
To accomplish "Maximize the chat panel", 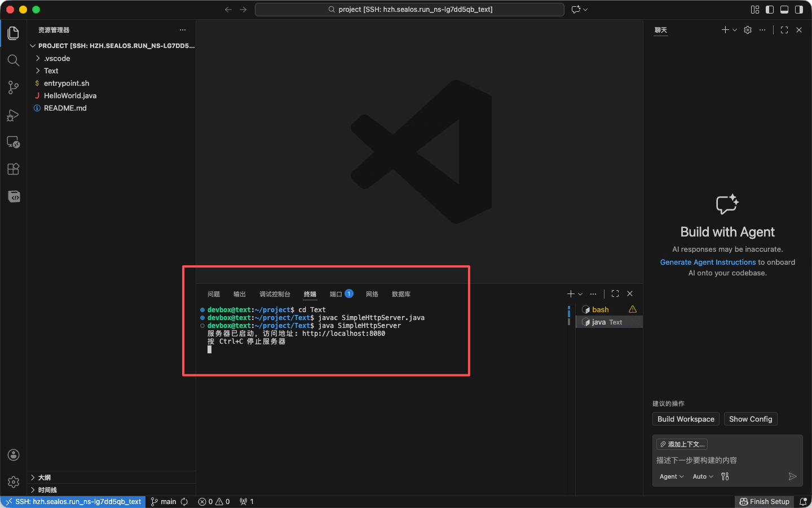I will pyautogui.click(x=784, y=30).
